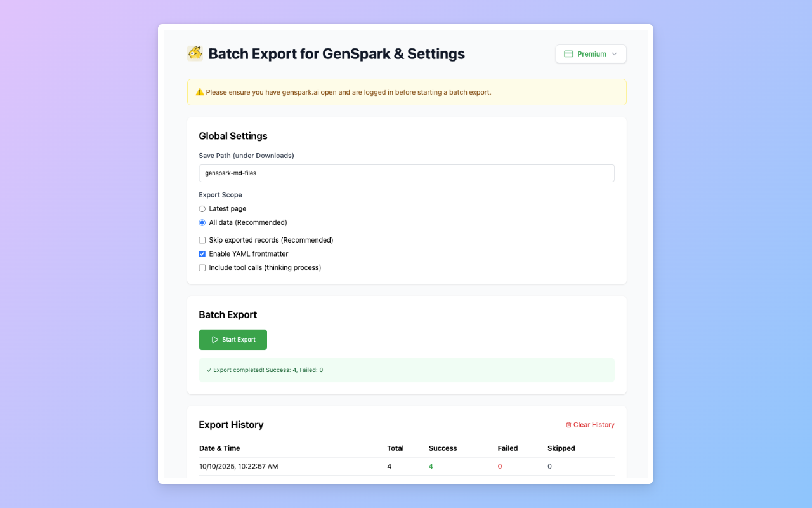Click the Batch Export section heading
Screen dimensions: 812x508
click(228, 315)
